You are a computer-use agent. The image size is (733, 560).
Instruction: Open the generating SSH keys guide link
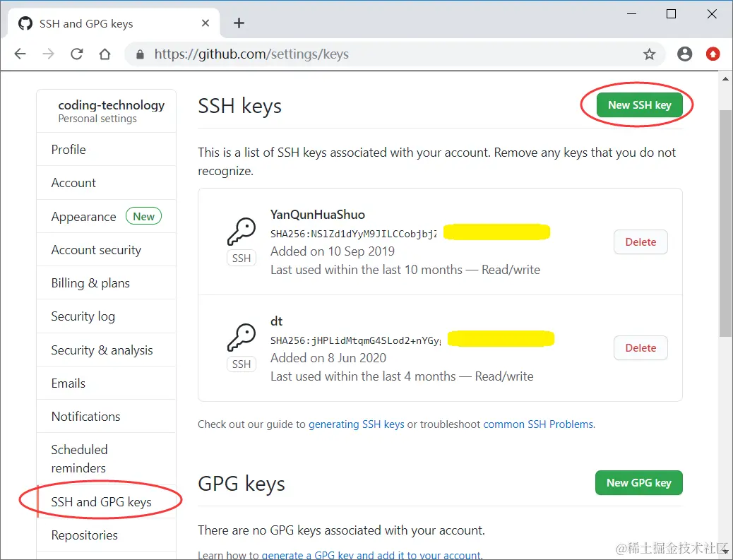pyautogui.click(x=356, y=424)
